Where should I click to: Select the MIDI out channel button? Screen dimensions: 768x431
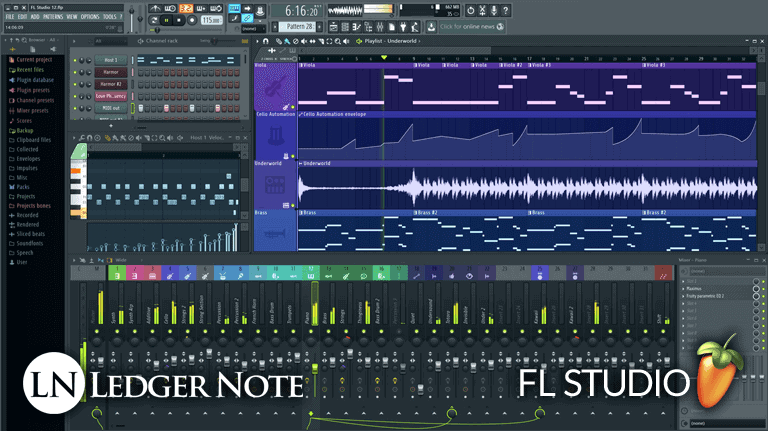tap(111, 108)
